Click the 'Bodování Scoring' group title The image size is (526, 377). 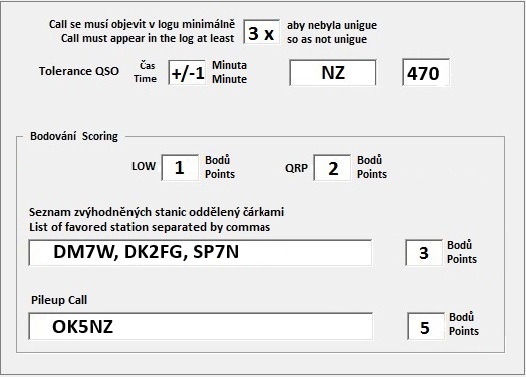point(74,136)
